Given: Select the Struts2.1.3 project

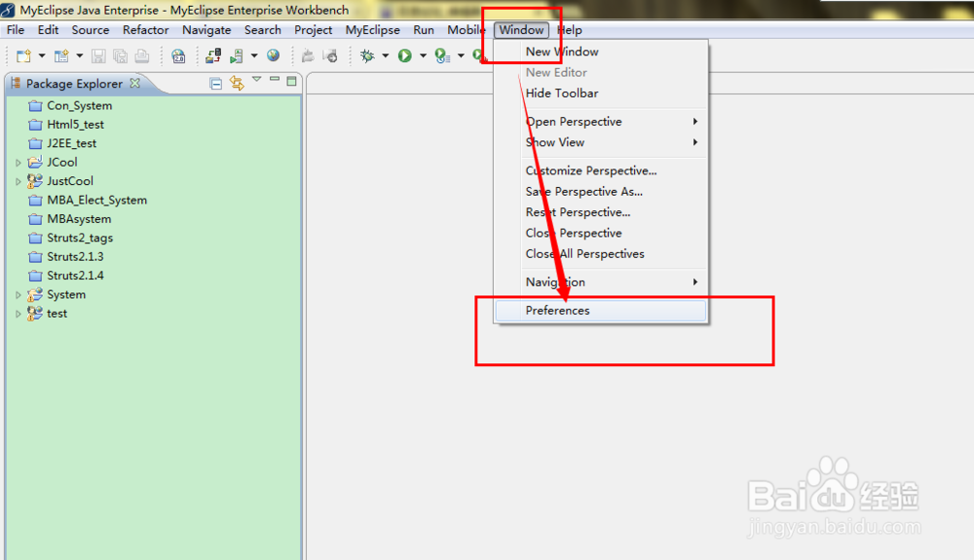Looking at the screenshot, I should click(75, 256).
